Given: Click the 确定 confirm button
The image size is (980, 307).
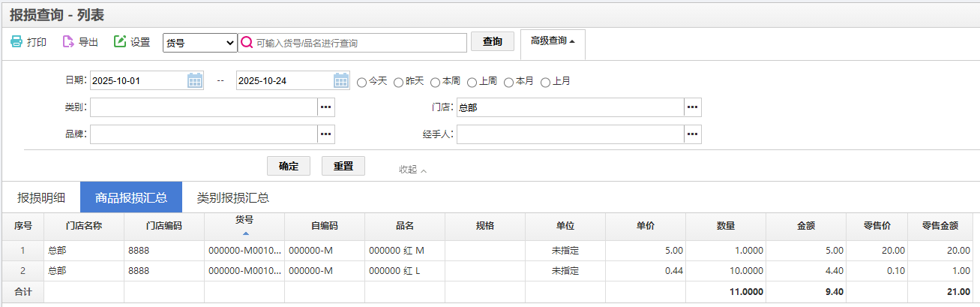Looking at the screenshot, I should pos(289,166).
